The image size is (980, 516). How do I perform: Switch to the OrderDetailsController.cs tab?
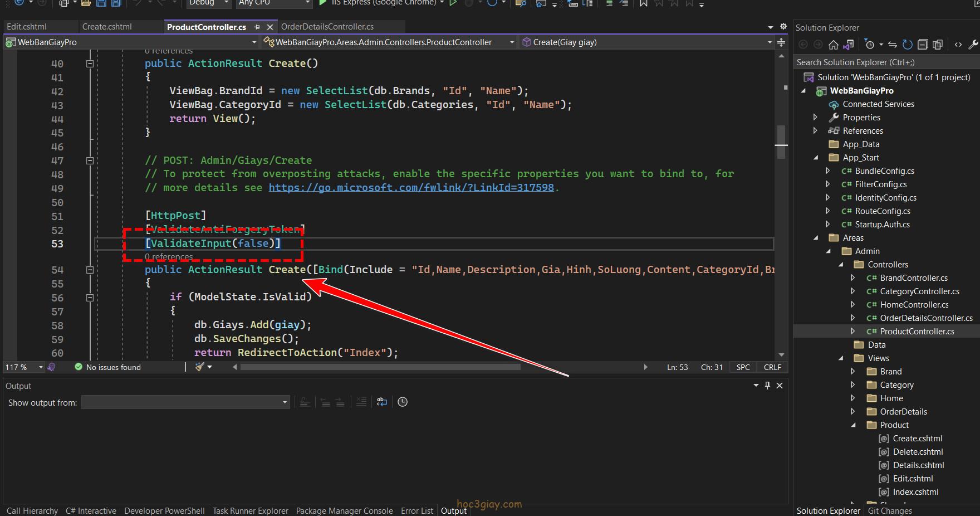click(x=327, y=27)
